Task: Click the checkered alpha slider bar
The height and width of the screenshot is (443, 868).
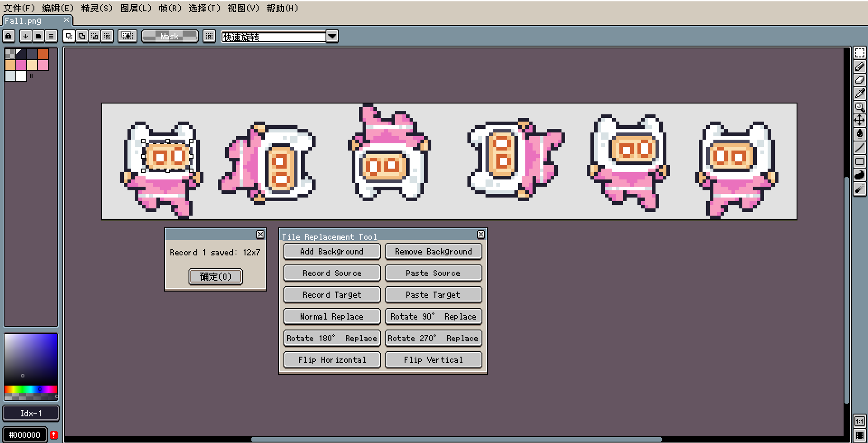Action: pyautogui.click(x=31, y=396)
